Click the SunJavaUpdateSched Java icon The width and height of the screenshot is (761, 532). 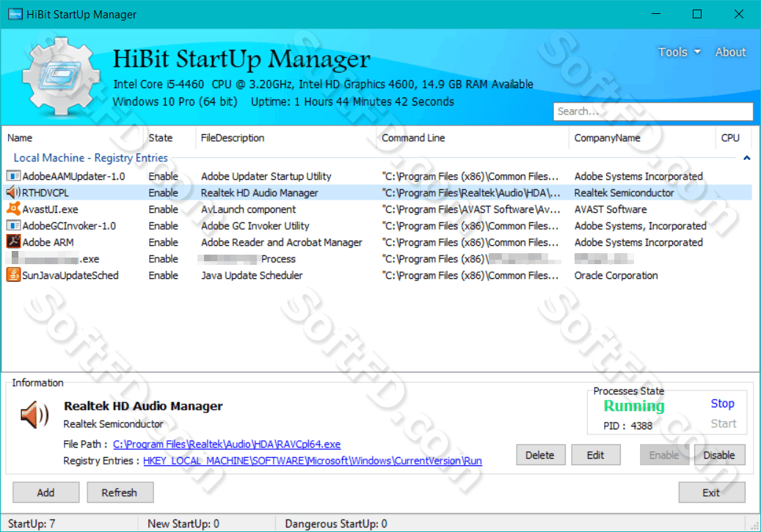(13, 275)
